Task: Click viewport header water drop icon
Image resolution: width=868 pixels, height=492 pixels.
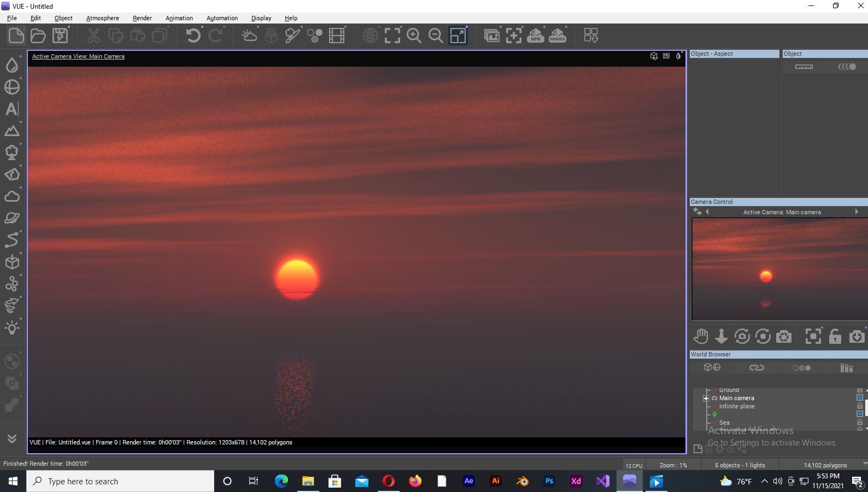Action: (x=678, y=56)
